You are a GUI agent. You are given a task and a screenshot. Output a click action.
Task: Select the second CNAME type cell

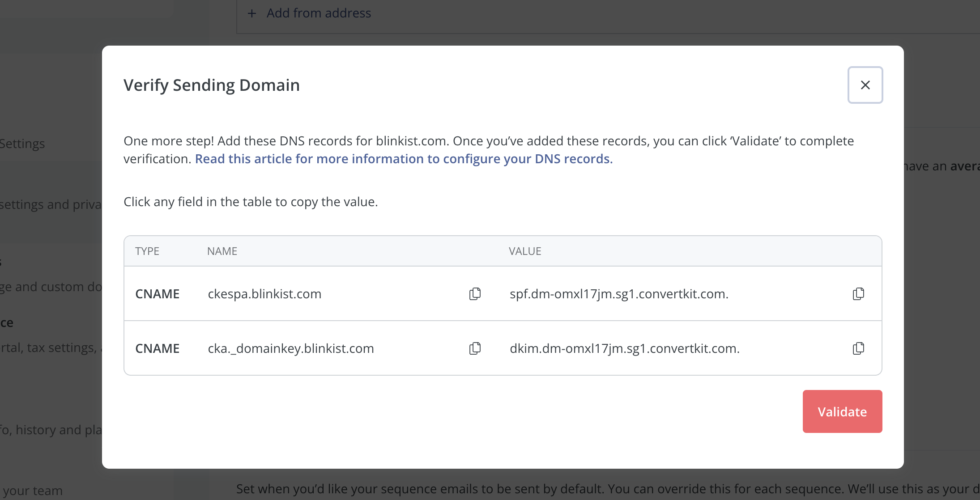pos(158,348)
